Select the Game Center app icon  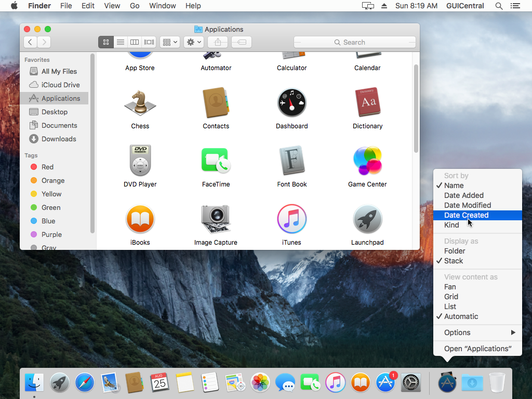click(x=367, y=161)
